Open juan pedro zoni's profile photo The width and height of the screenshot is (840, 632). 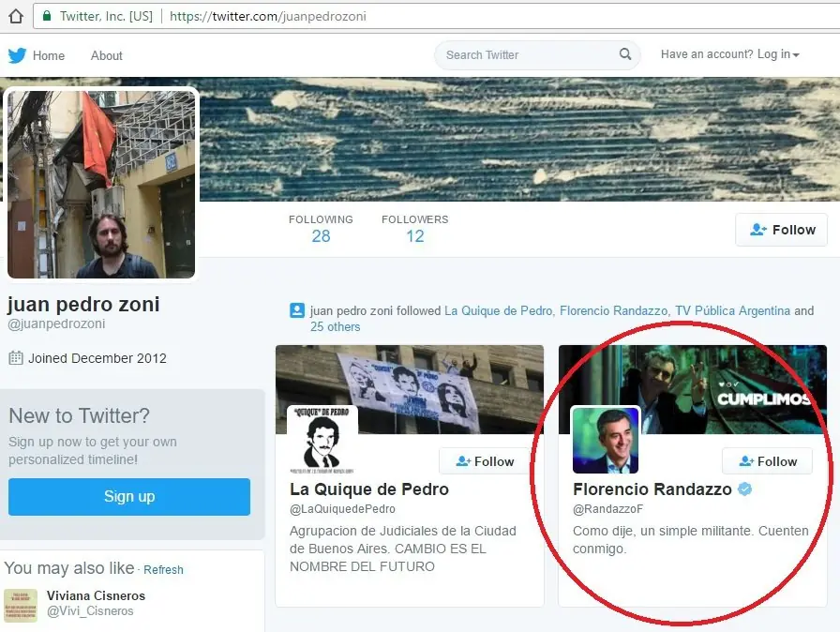click(x=101, y=184)
